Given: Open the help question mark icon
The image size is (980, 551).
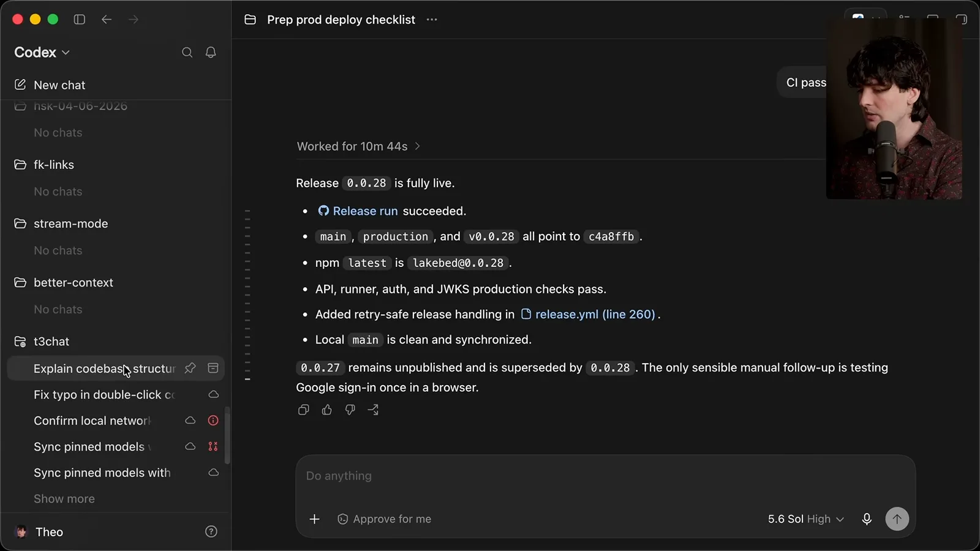Looking at the screenshot, I should (x=211, y=532).
